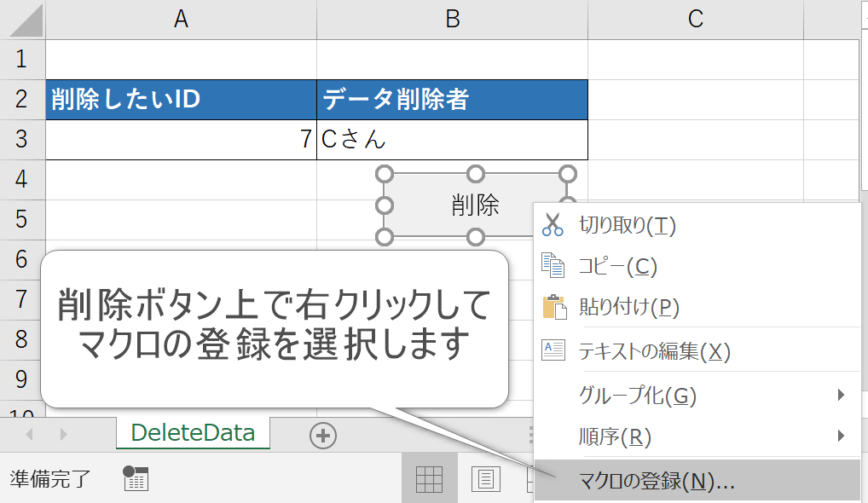The width and height of the screenshot is (868, 503).
Task: Select cell A3 containing value 7
Action: tap(181, 140)
